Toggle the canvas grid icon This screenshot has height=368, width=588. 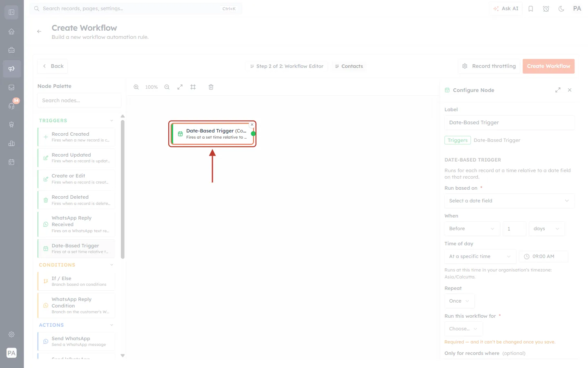pos(193,87)
